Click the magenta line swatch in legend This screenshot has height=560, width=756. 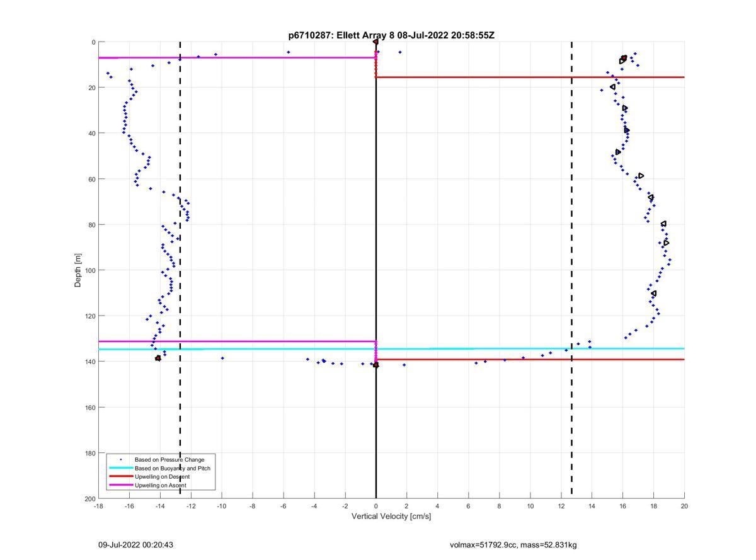click(x=120, y=485)
